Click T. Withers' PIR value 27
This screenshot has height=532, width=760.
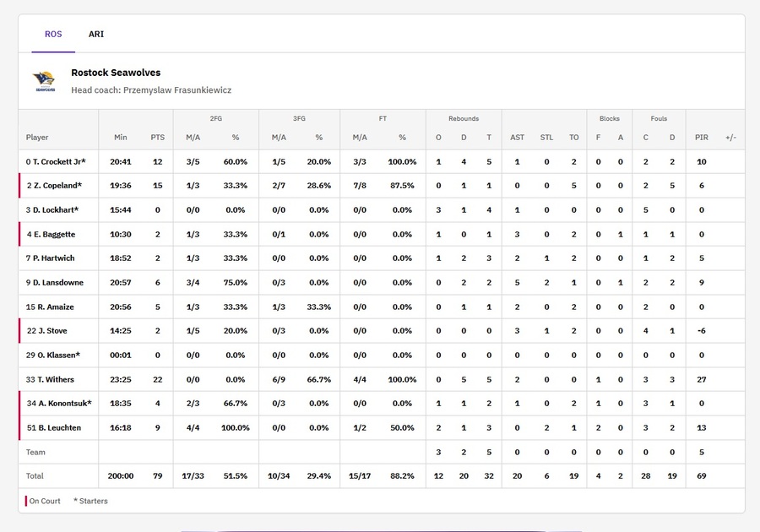702,379
